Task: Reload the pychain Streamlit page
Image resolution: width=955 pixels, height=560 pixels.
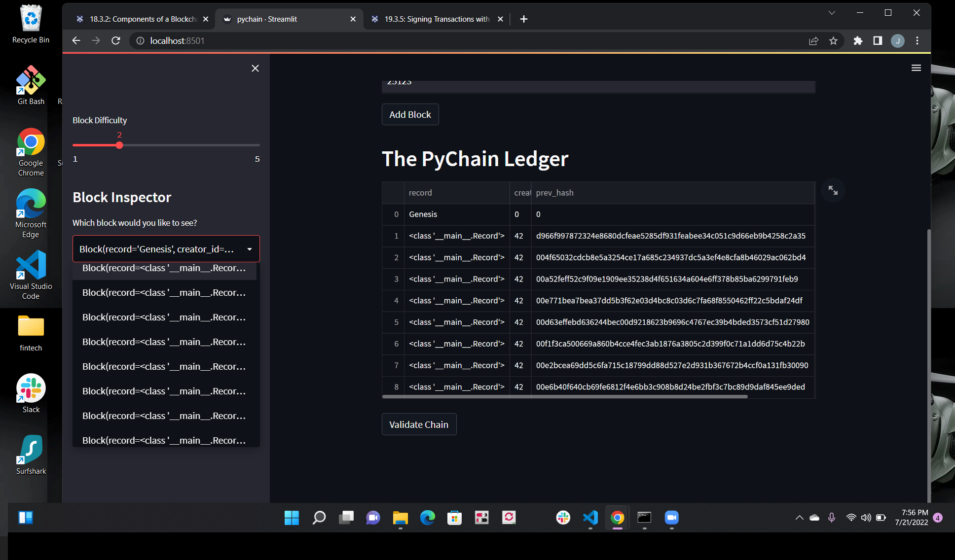Action: (116, 40)
